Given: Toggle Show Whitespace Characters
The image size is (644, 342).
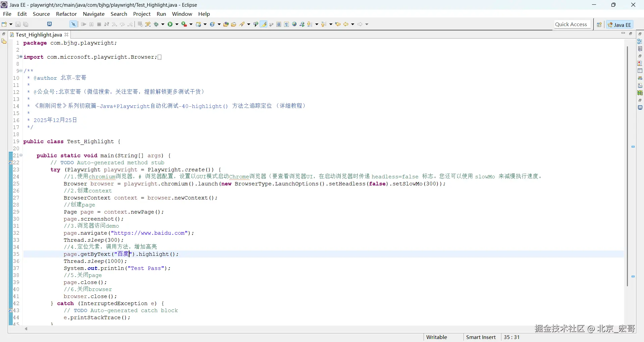Looking at the screenshot, I should coord(286,24).
